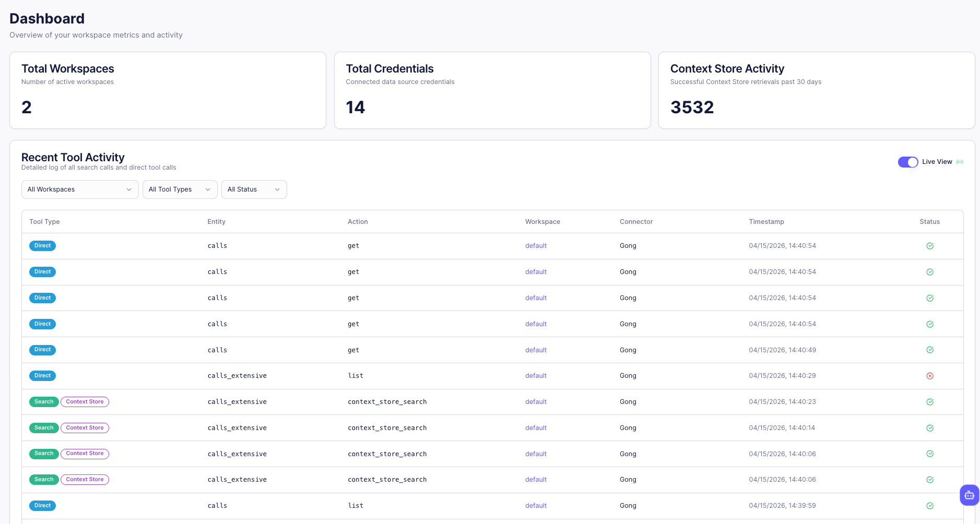Click the red failed status icon

click(929, 376)
